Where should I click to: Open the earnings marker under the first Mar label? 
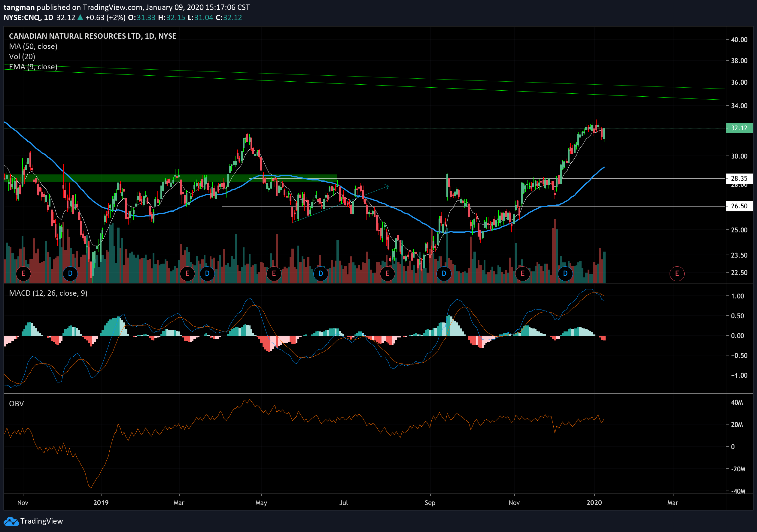[187, 274]
